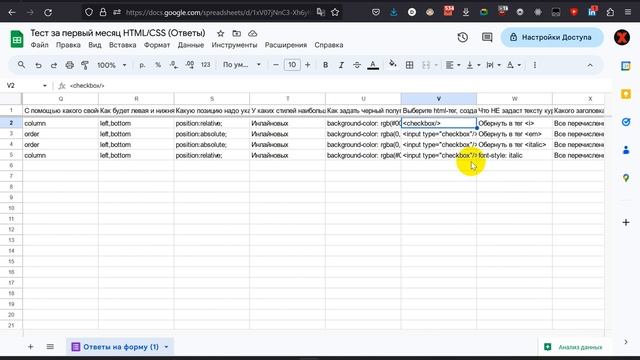This screenshot has height=360, width=640.
Task: Search the menus magnifier icon
Action: 21,65
